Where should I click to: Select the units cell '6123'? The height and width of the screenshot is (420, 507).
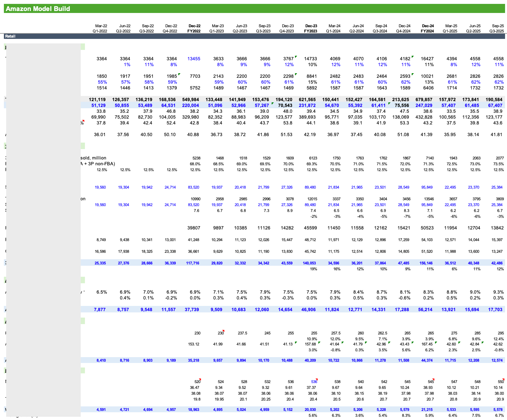[x=312, y=158]
